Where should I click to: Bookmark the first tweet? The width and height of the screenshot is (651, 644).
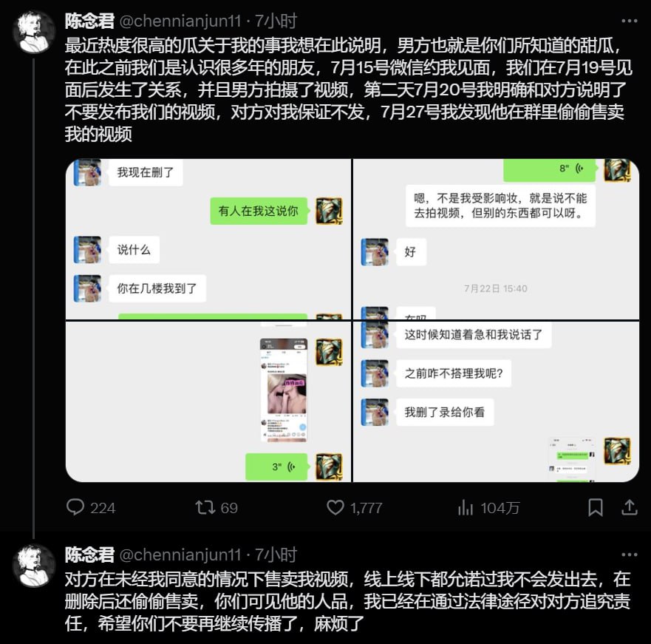[x=596, y=507]
